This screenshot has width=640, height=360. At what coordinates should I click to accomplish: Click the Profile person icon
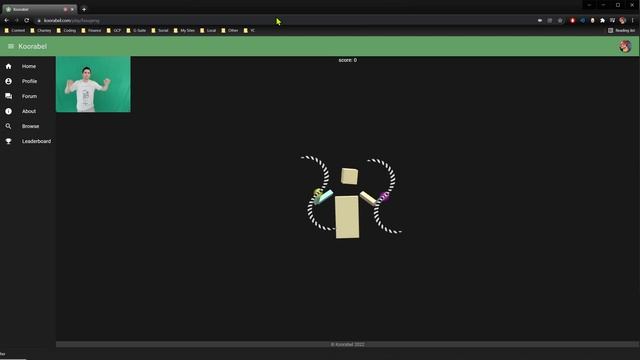pyautogui.click(x=9, y=81)
